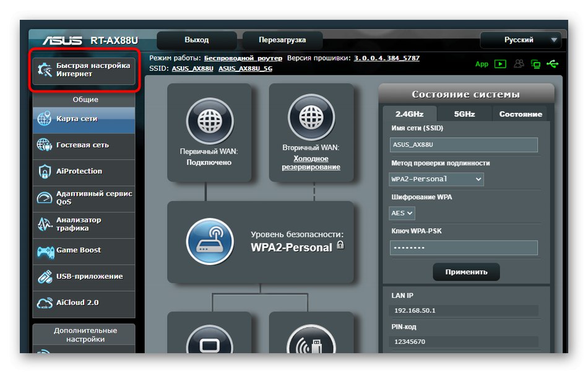Click the green network screens icon

click(x=535, y=64)
